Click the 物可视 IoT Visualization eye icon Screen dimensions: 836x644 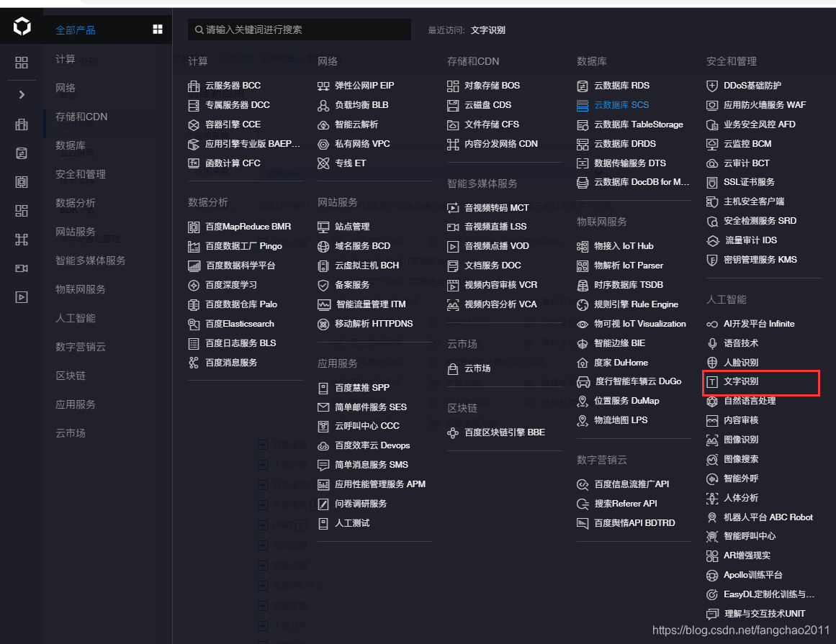click(x=583, y=325)
